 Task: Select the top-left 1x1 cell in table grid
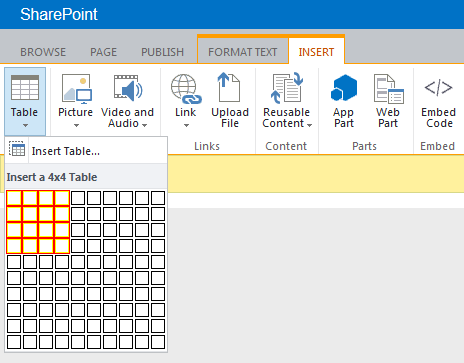[14, 198]
